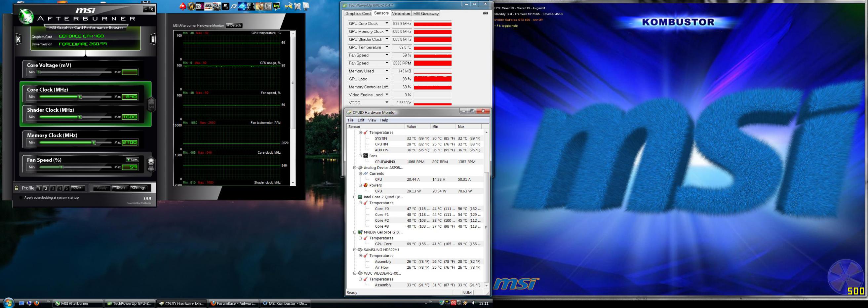
Task: Click the Afterburner Reset button
Action: point(120,188)
